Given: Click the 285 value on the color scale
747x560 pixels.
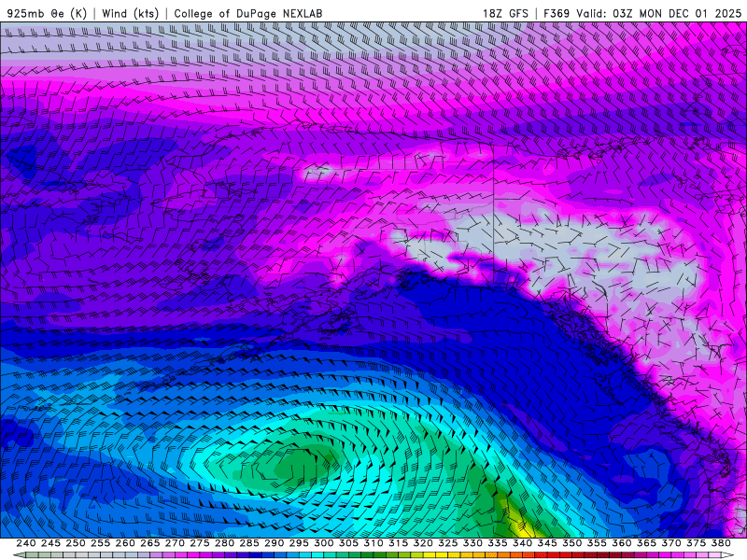Looking at the screenshot, I should (249, 543).
